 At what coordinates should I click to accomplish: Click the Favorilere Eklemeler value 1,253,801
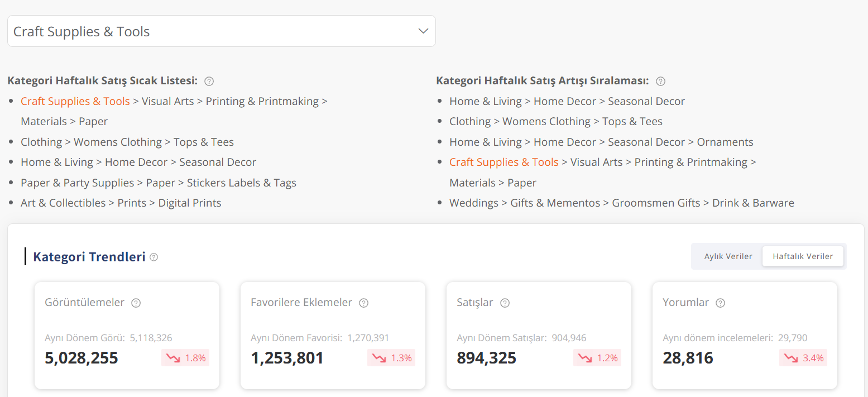point(287,358)
